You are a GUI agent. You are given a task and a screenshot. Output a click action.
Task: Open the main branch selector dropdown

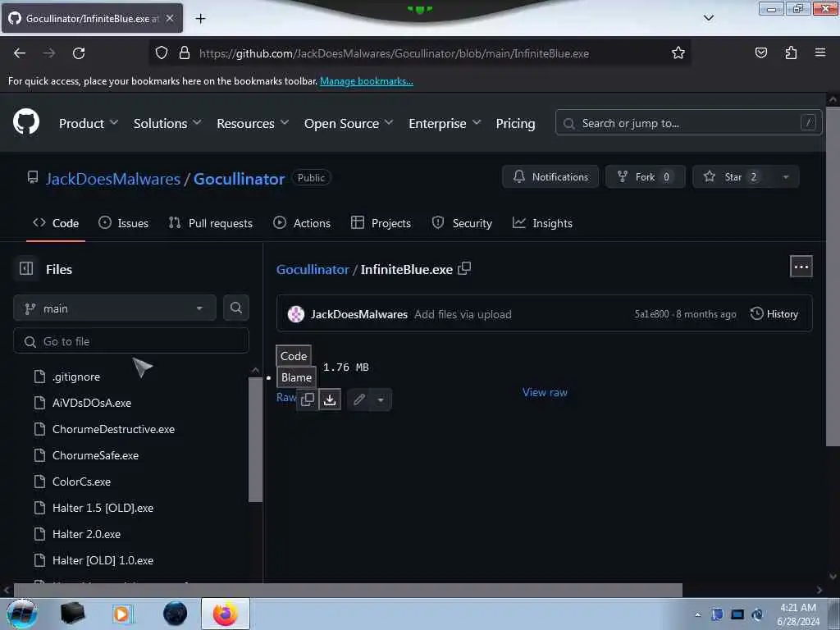(115, 308)
